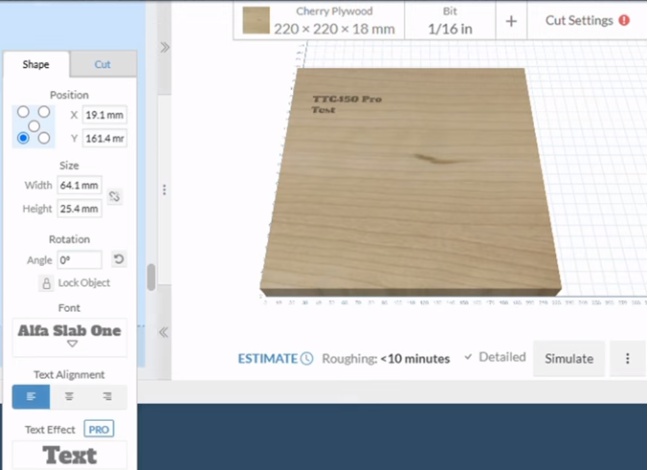Click the PRO badge beside Text Effect

point(99,429)
